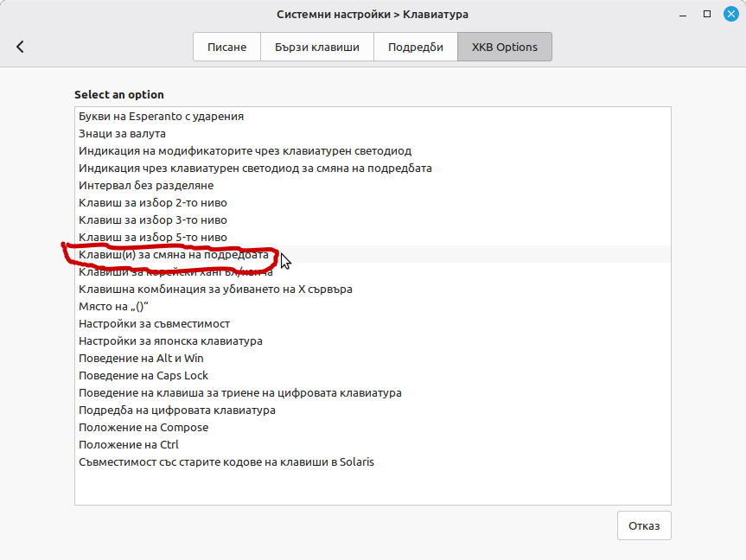The height and width of the screenshot is (560, 746).
Task: Click the Отказ button
Action: 644,525
